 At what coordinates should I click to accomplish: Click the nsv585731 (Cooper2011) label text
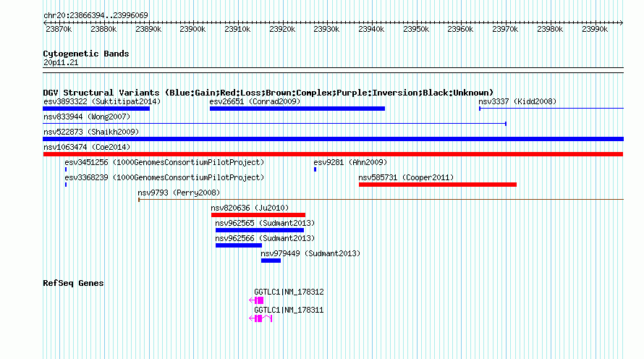click(x=406, y=177)
